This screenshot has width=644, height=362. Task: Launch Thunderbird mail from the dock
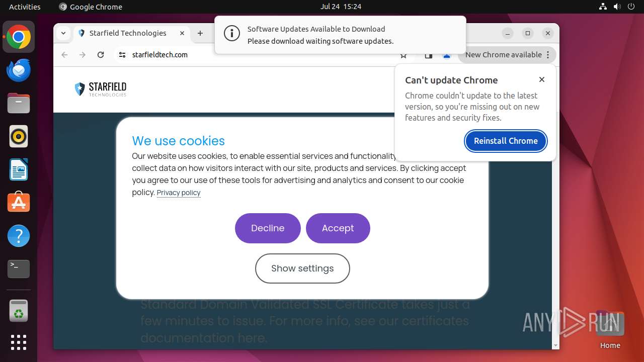click(x=19, y=70)
